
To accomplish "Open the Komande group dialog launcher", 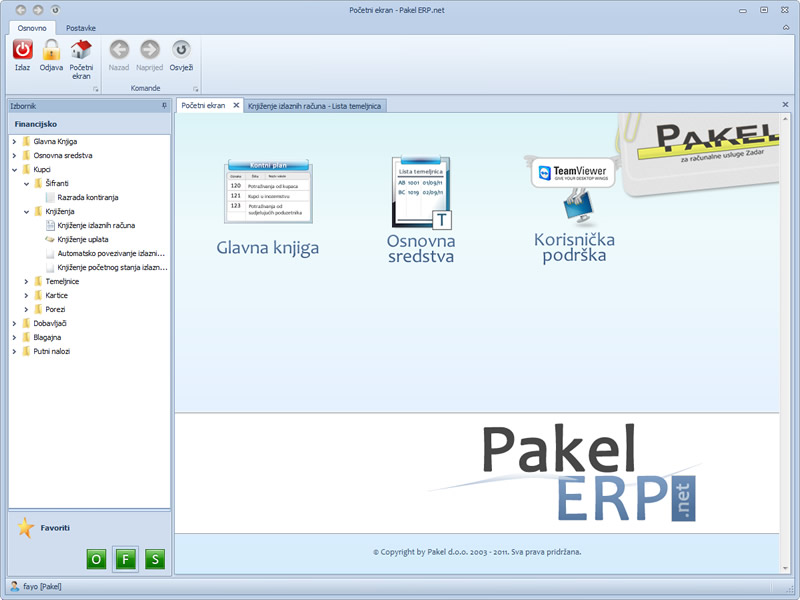I will click(x=195, y=89).
